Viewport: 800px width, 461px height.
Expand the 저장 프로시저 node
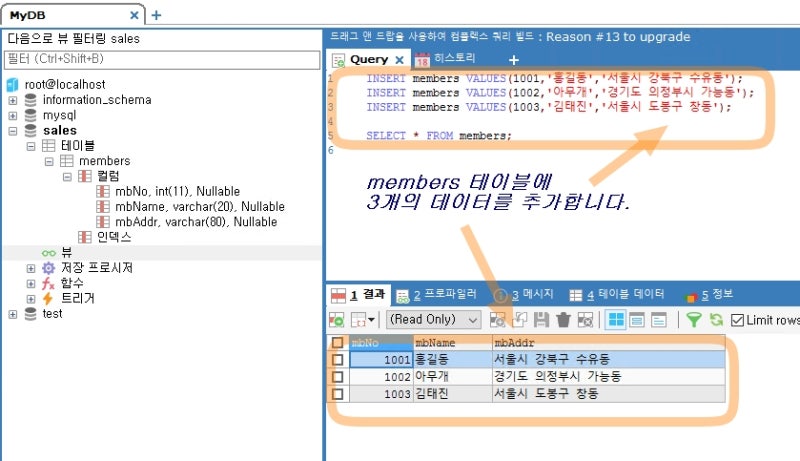(31, 269)
